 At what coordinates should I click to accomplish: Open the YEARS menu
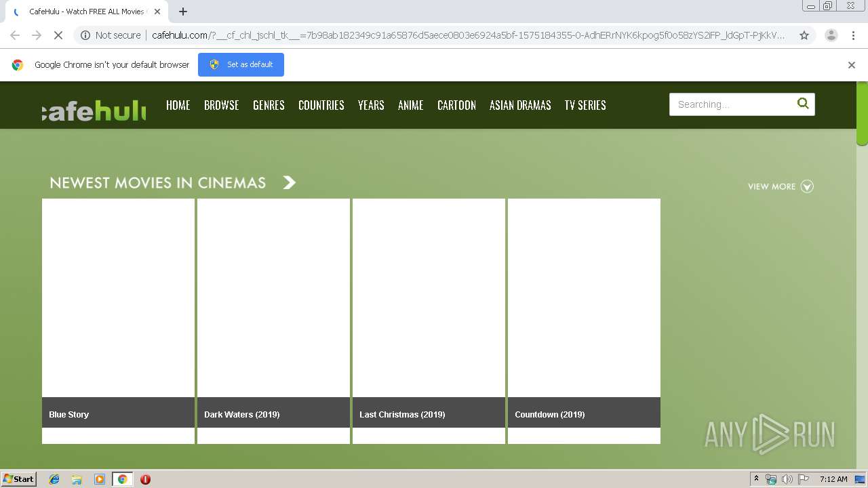pyautogui.click(x=371, y=105)
